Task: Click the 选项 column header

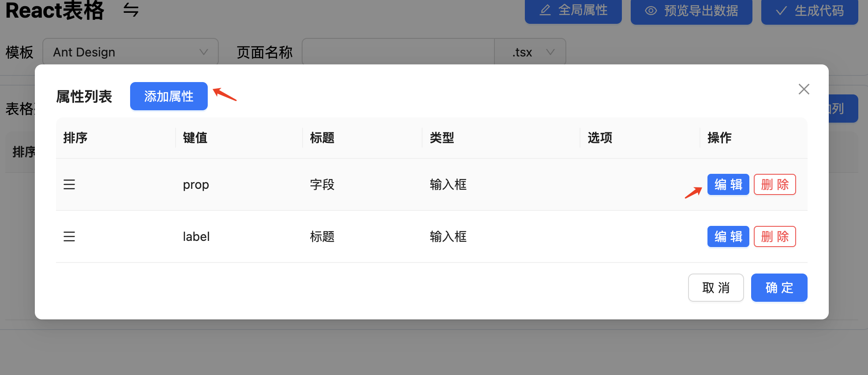Action: pyautogui.click(x=600, y=138)
